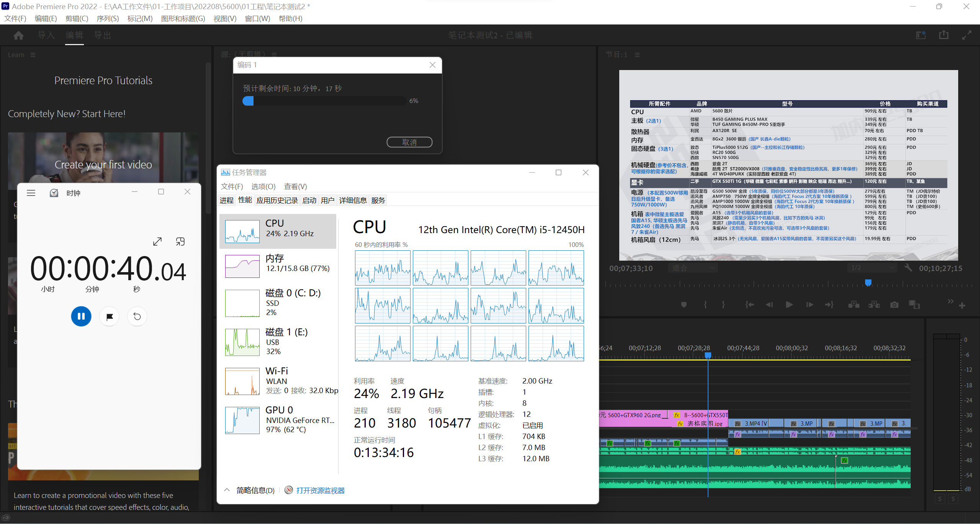Pause the running stopwatch
The image size is (980, 524).
tap(81, 317)
